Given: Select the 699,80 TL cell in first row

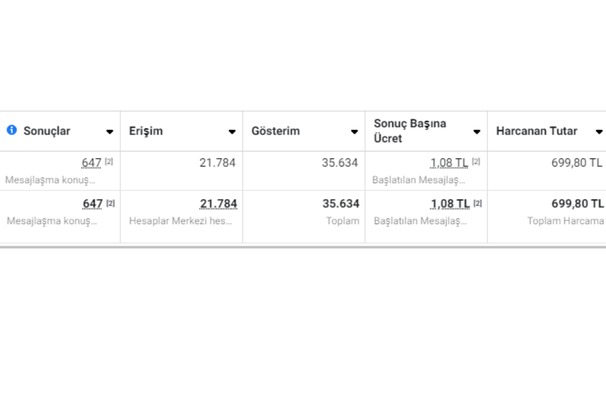Looking at the screenshot, I should pos(577,163).
